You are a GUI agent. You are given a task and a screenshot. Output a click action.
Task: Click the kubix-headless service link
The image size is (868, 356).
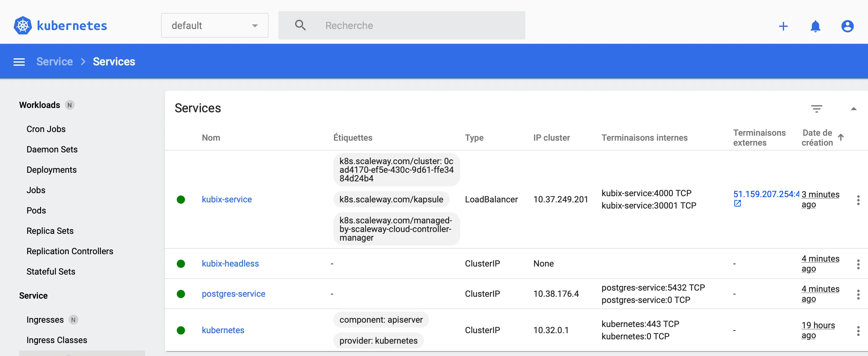tap(231, 263)
